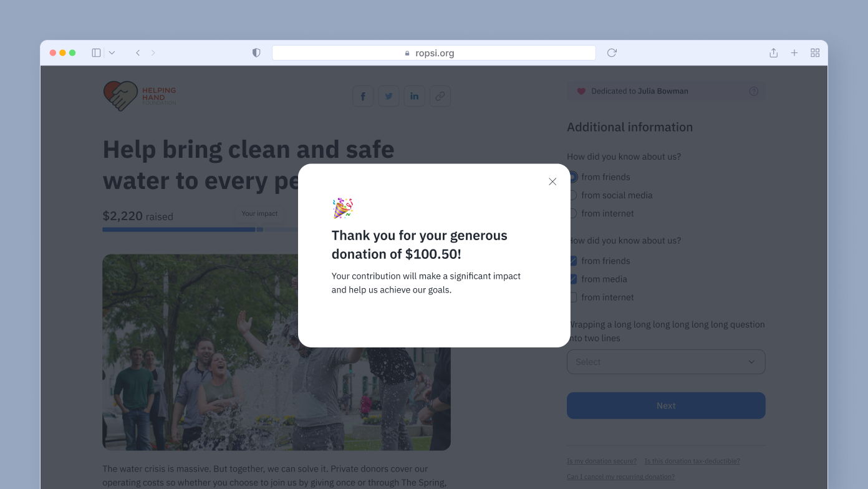Check the 'from internet' checkbox
This screenshot has height=489, width=868.
[x=572, y=298]
